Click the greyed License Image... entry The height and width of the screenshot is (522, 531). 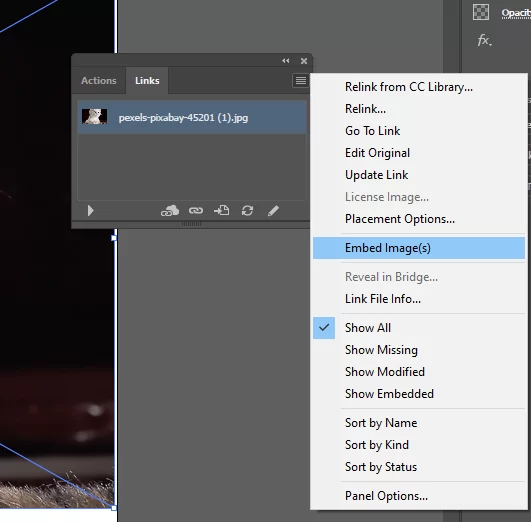[419, 197]
